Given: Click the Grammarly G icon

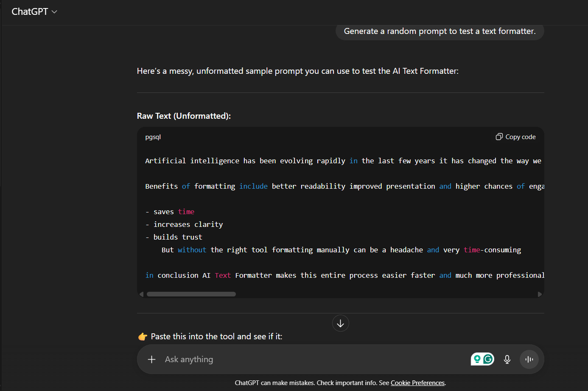Looking at the screenshot, I should [488, 359].
